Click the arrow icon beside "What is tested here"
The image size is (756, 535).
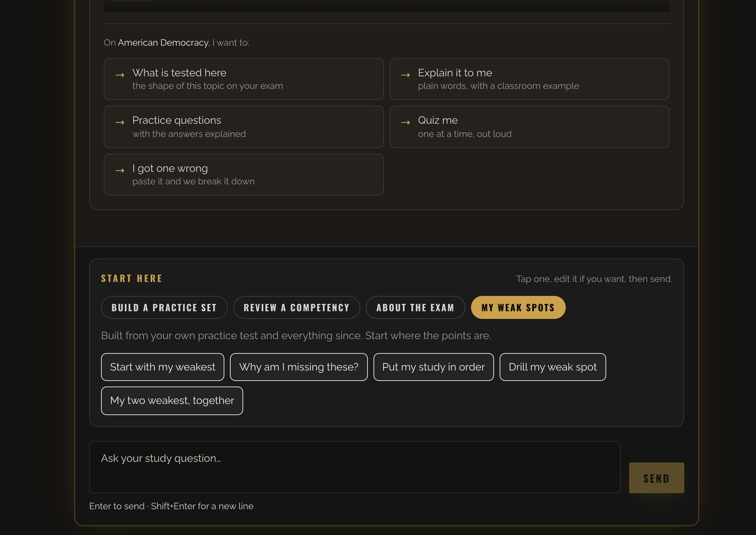click(120, 75)
